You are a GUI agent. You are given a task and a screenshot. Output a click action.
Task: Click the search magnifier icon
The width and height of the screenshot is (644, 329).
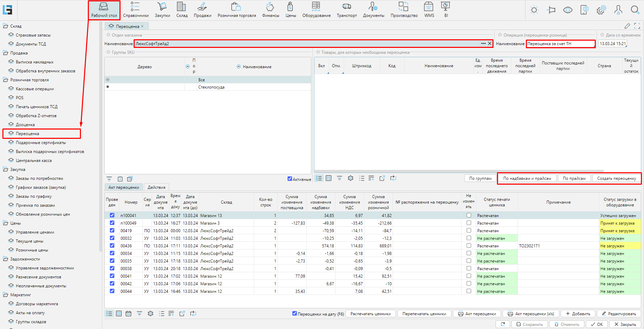(635, 10)
